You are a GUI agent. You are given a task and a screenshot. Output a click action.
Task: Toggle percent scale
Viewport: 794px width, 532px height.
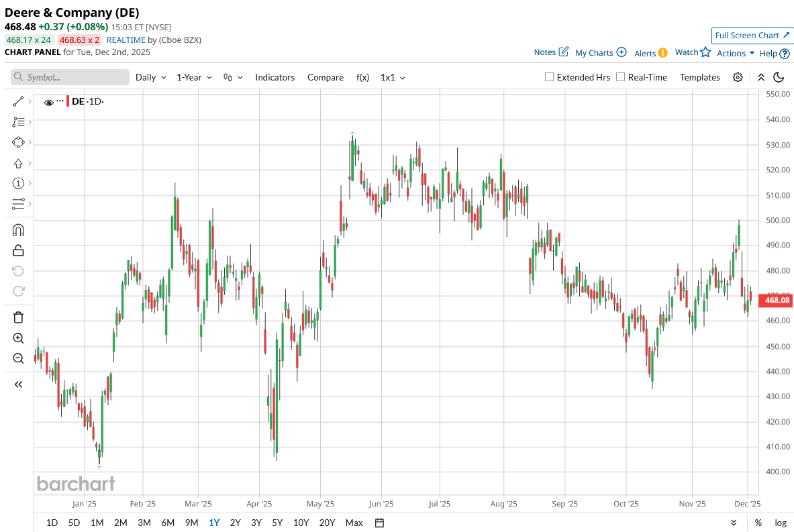(758, 523)
